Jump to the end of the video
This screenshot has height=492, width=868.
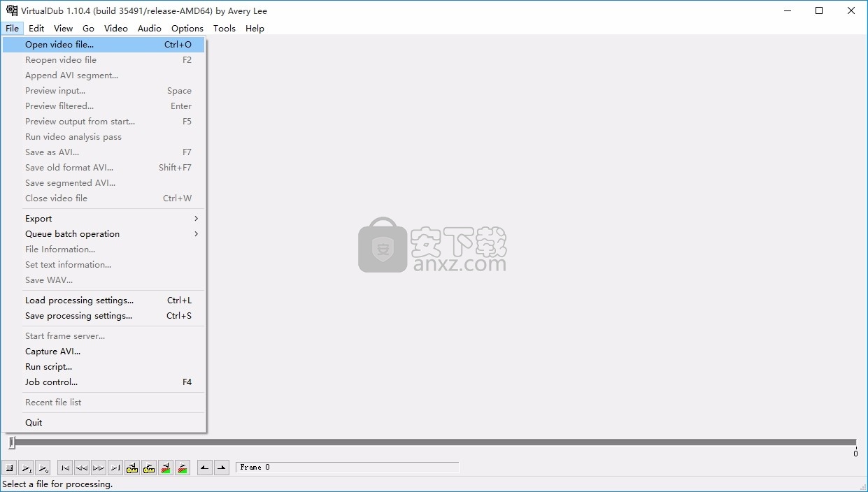point(115,468)
